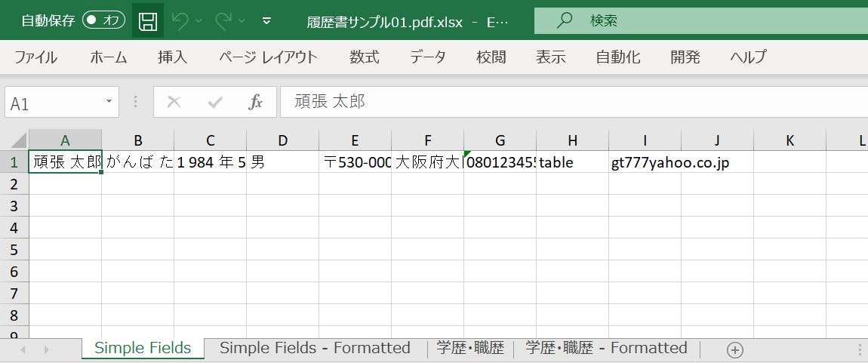This screenshot has width=868, height=363.
Task: Select column H header
Action: (572, 140)
